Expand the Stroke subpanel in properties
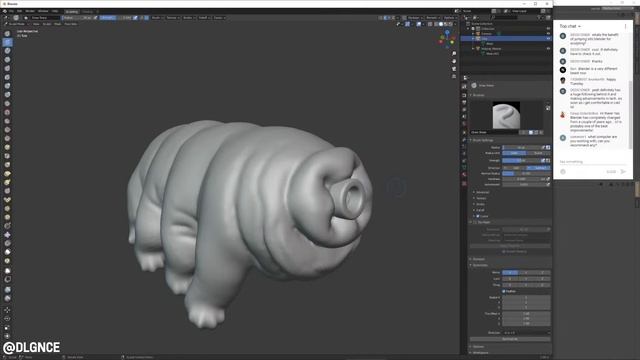The image size is (640, 360). point(480,204)
